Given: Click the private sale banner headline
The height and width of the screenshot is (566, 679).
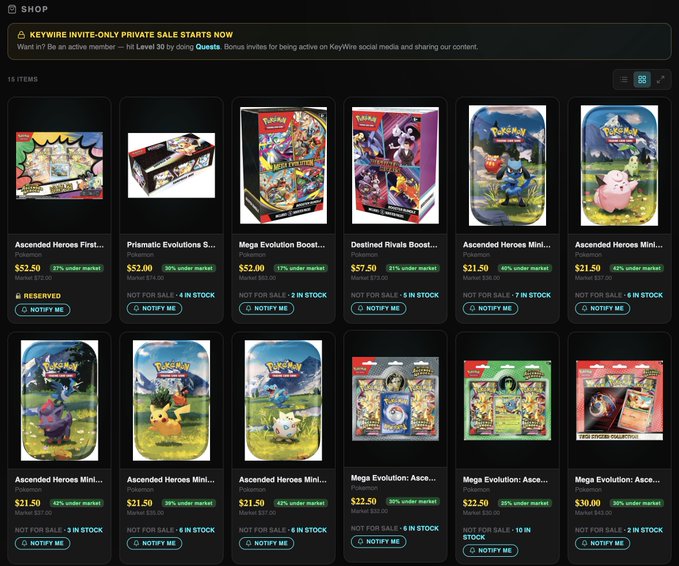Looking at the screenshot, I should click(131, 35).
